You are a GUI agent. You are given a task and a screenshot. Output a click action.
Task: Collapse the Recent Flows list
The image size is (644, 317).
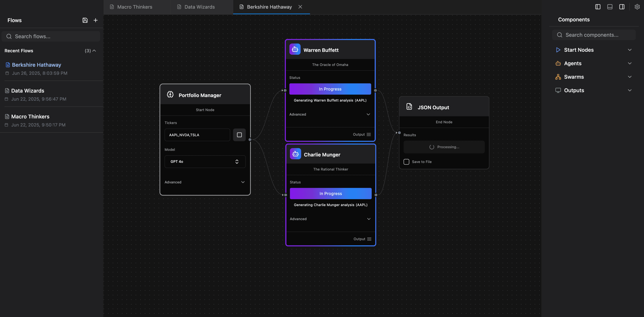(94, 51)
